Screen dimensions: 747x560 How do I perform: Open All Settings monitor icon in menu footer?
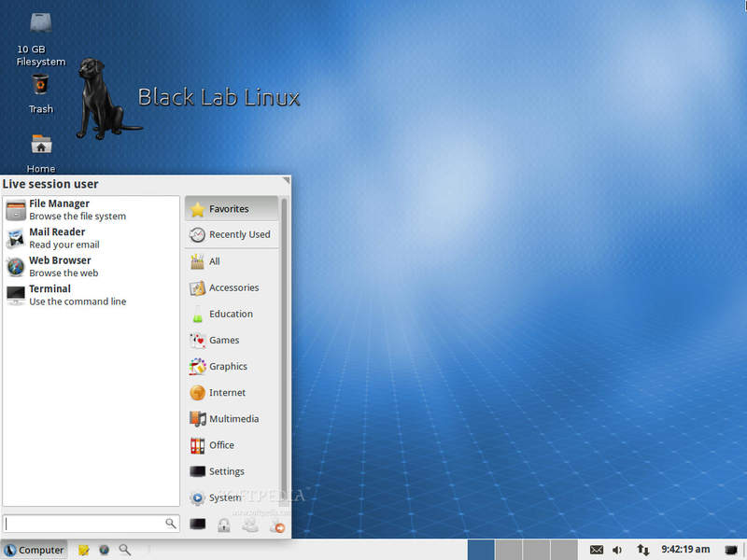coord(198,525)
